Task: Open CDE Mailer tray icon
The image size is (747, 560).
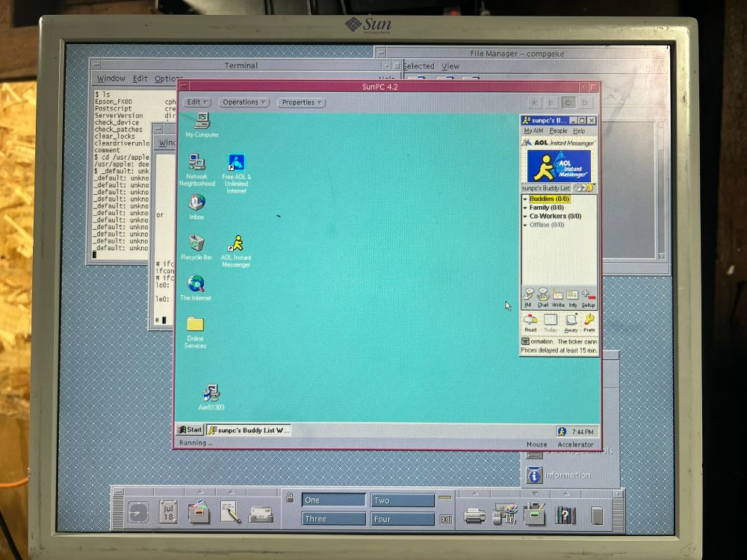Action: 261,514
